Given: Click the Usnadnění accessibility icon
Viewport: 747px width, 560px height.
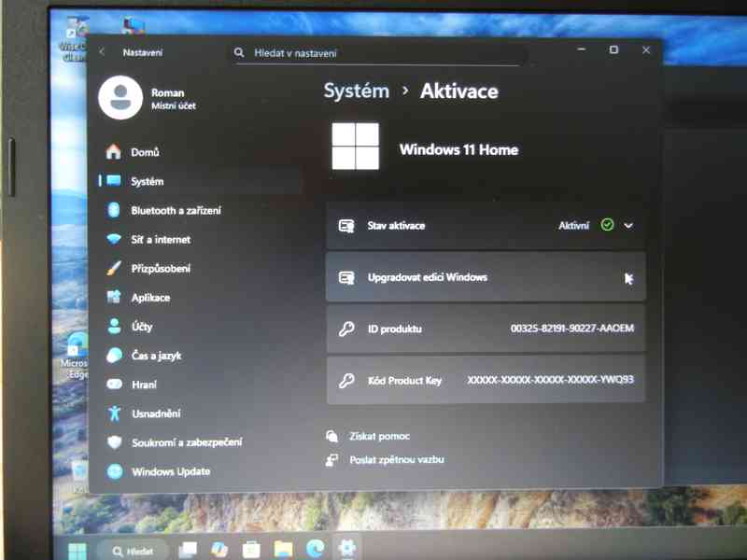Looking at the screenshot, I should [114, 413].
